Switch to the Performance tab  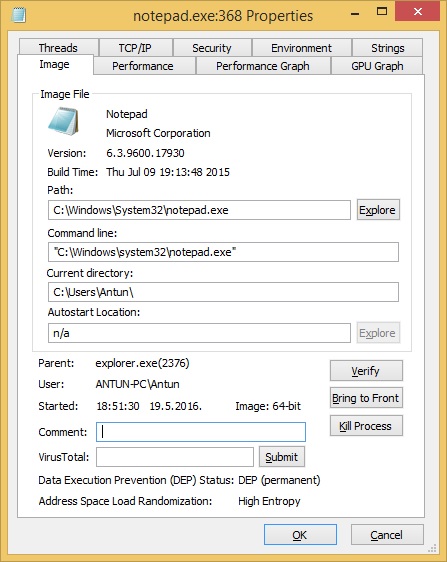click(x=144, y=66)
